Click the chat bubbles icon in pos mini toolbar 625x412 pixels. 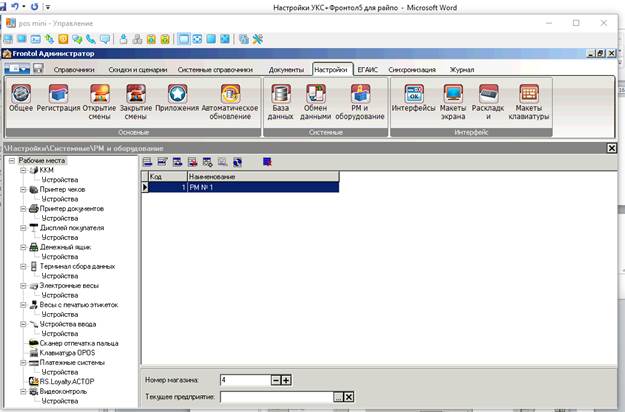coord(77,39)
